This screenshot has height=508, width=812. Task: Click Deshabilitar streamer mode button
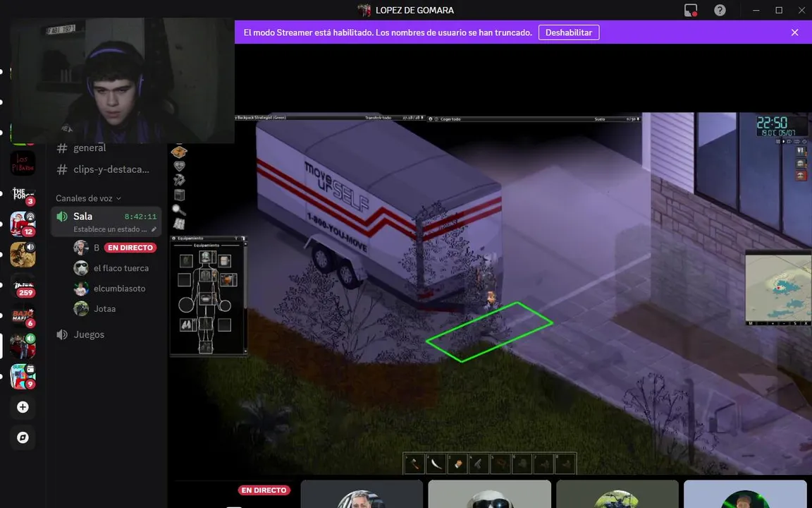pos(569,32)
